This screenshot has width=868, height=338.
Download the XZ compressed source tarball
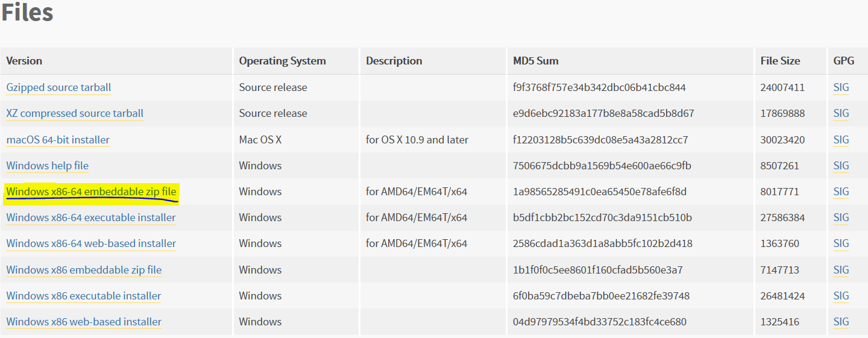point(75,113)
